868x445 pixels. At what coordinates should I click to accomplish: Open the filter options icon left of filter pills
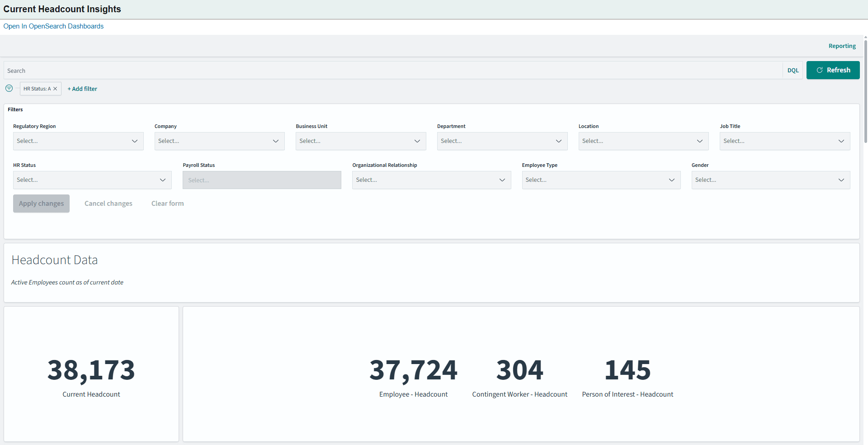point(9,88)
